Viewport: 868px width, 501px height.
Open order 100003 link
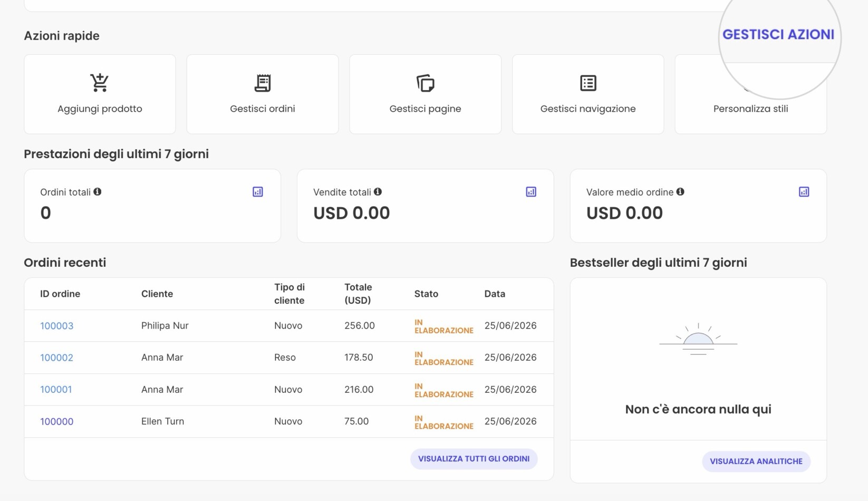pyautogui.click(x=56, y=326)
